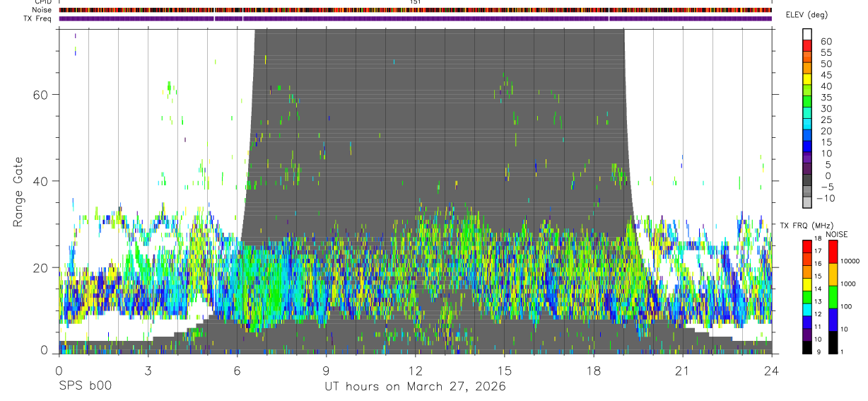The image size is (868, 401).
Task: Click the TX FRQ colorbar label '12'
Action: [816, 314]
